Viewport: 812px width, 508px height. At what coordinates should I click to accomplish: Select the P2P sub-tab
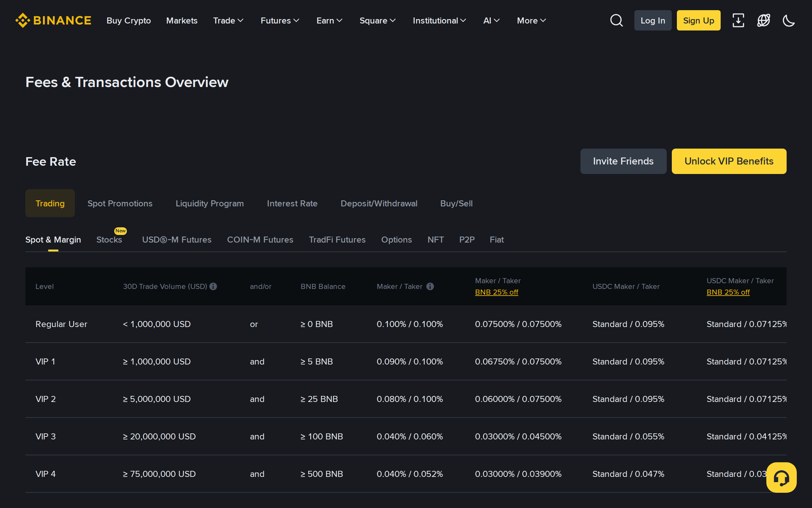[467, 239]
